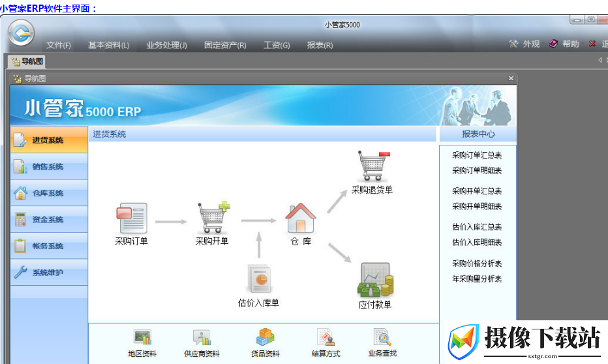This screenshot has height=364, width=608.
Task: Select 资金系统 in the sidebar
Action: (49, 219)
